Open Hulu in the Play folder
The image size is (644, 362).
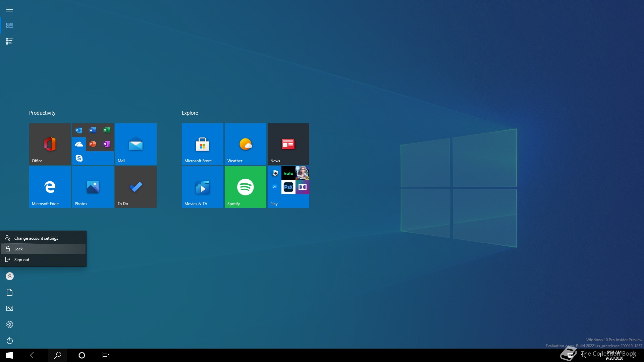coord(288,173)
